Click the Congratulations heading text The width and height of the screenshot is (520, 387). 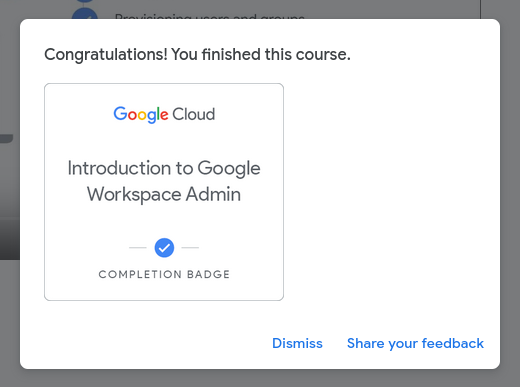click(197, 54)
